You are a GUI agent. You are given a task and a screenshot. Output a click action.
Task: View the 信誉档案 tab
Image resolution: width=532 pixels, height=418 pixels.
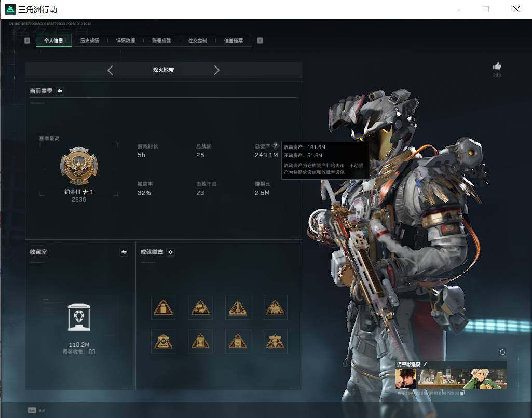[x=234, y=41]
